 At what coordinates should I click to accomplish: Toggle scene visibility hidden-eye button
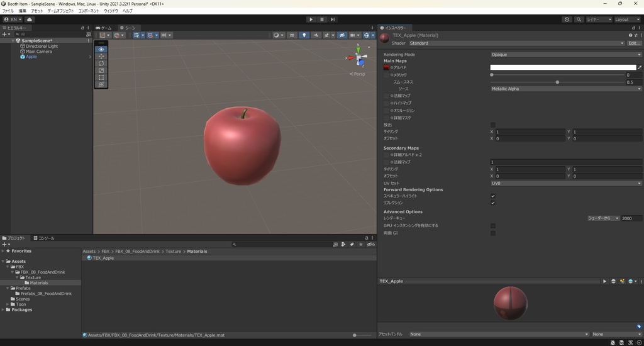341,35
